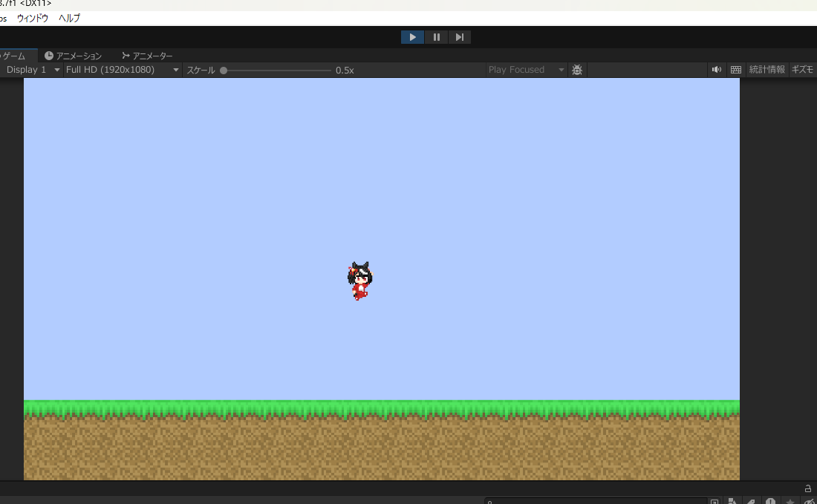Open the Play Focused dropdown
This screenshot has width=817, height=504.
[527, 70]
